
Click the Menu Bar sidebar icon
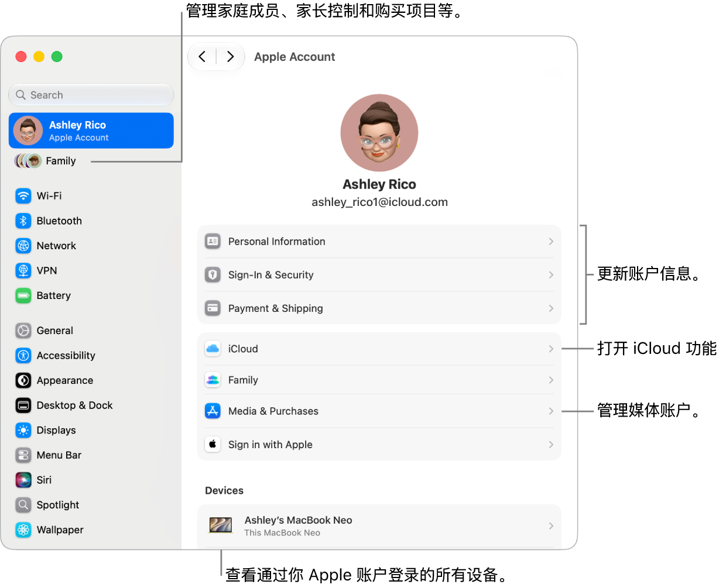point(23,455)
